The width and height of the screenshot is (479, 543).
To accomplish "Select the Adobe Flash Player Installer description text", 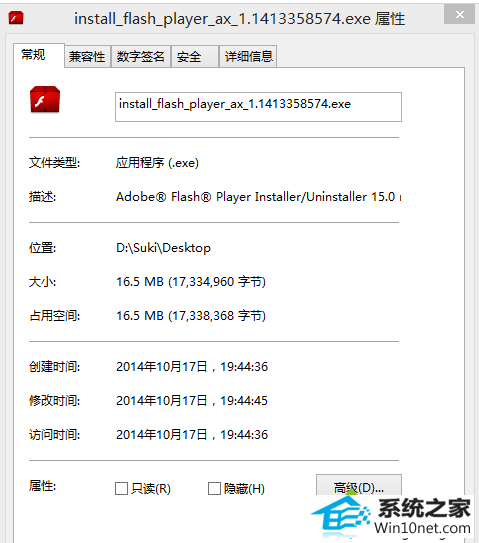I will tap(258, 197).
